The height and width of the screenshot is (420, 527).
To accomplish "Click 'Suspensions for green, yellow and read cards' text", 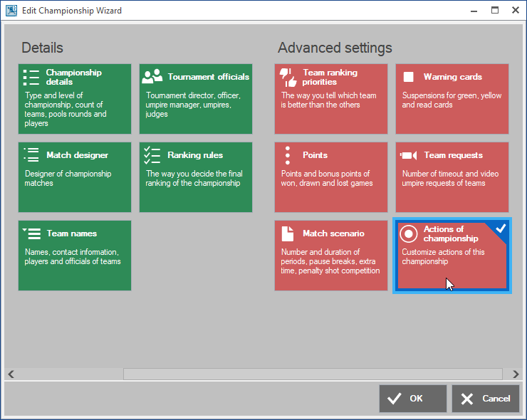I will 452,100.
